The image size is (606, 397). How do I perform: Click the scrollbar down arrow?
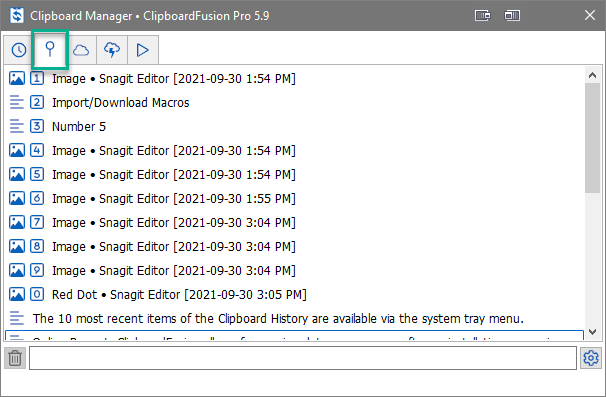592,332
